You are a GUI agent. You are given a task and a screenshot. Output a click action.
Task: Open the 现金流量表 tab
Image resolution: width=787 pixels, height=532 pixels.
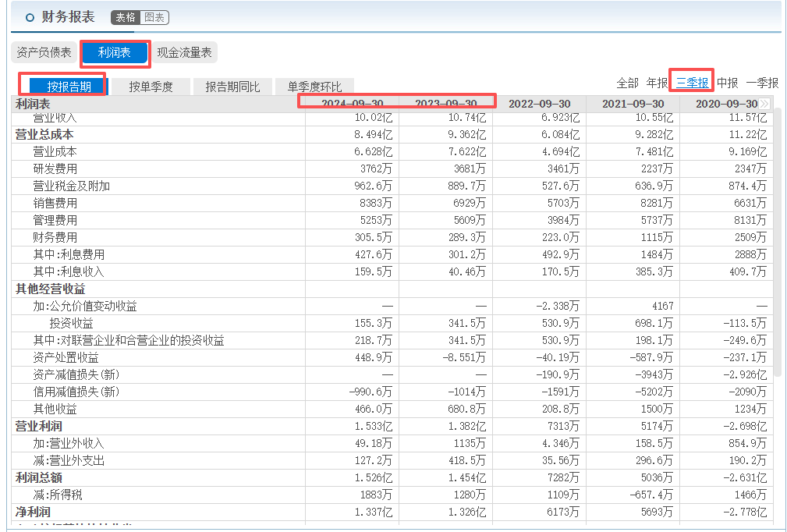[x=184, y=52]
